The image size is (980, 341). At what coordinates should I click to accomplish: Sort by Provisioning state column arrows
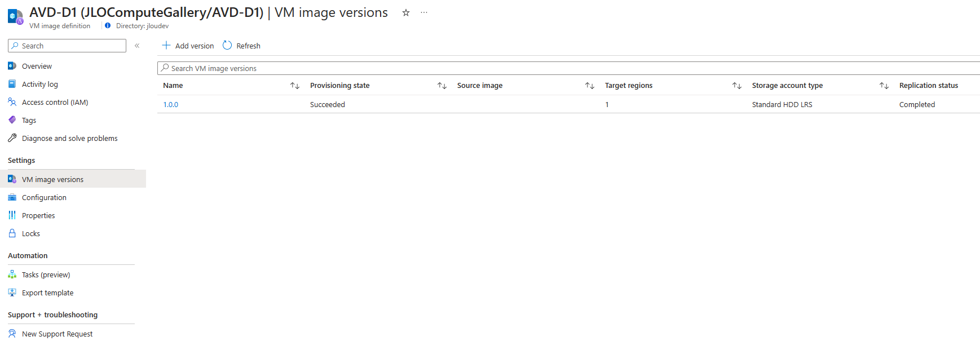(442, 86)
